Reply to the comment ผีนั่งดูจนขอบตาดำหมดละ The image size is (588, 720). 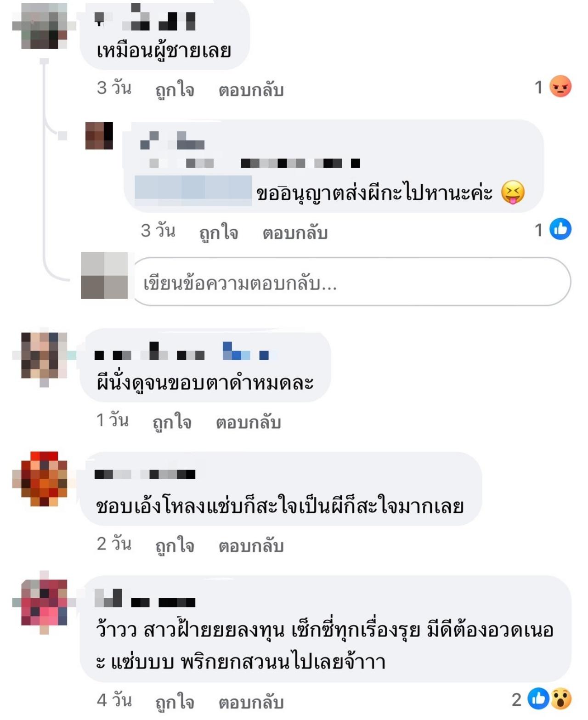(x=249, y=421)
